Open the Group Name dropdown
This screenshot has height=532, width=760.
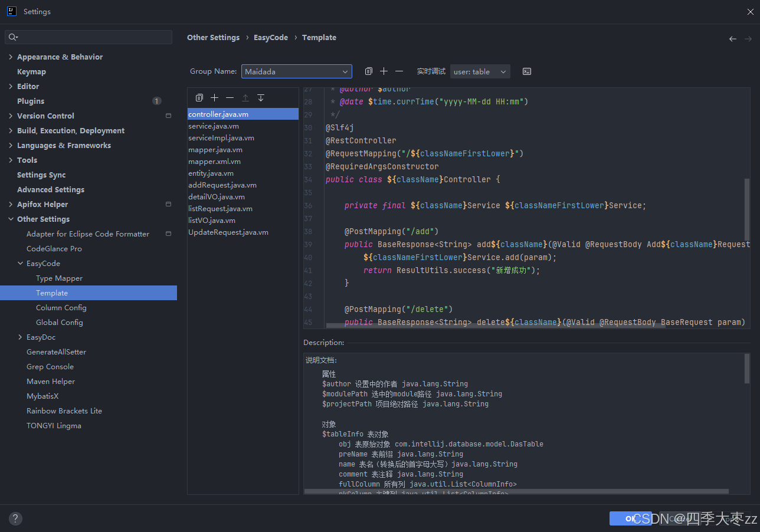(x=297, y=71)
